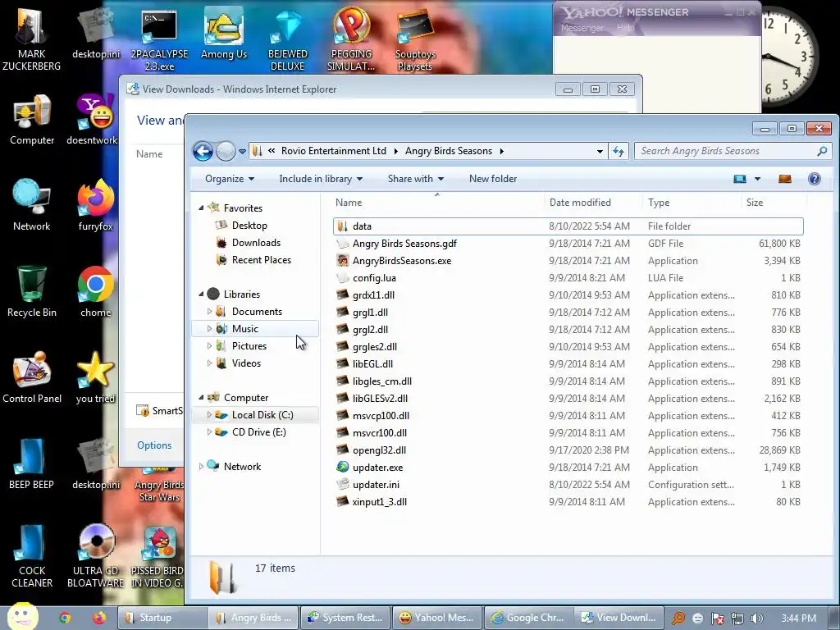This screenshot has height=630, width=840.
Task: Open the address bar history dropdown arrow
Action: click(x=600, y=151)
